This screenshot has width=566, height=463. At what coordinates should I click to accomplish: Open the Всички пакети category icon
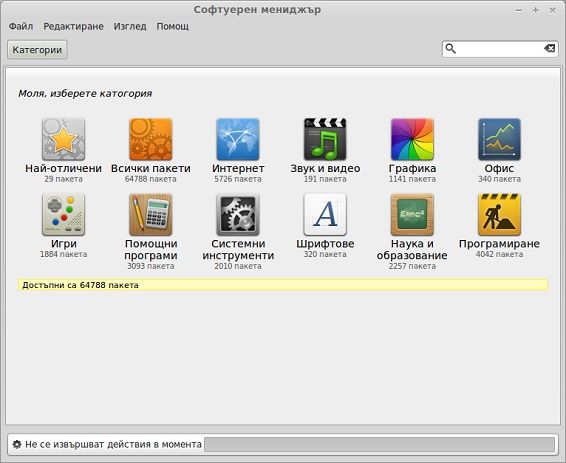coord(151,139)
